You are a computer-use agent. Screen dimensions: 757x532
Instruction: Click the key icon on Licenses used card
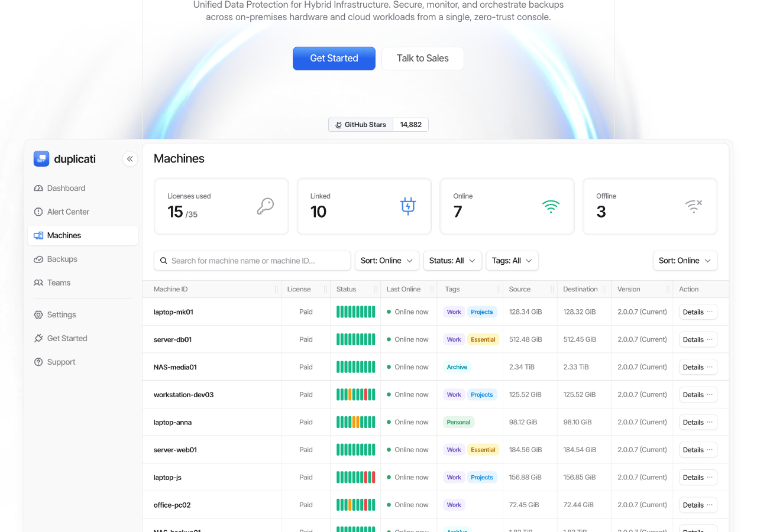pyautogui.click(x=266, y=206)
